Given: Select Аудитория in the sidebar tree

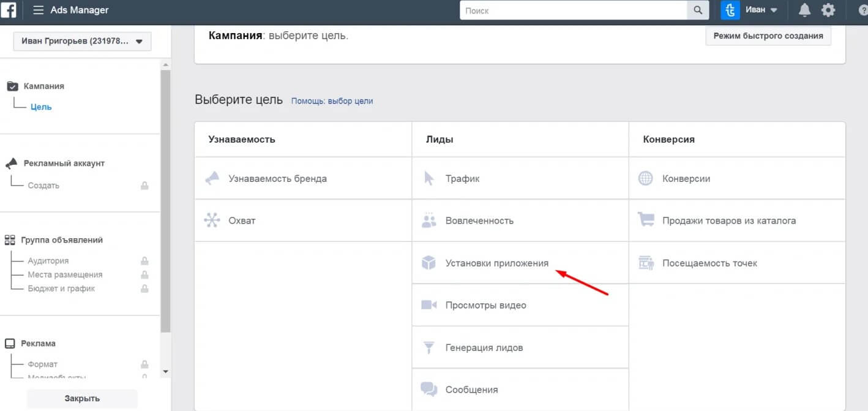Looking at the screenshot, I should pos(48,261).
